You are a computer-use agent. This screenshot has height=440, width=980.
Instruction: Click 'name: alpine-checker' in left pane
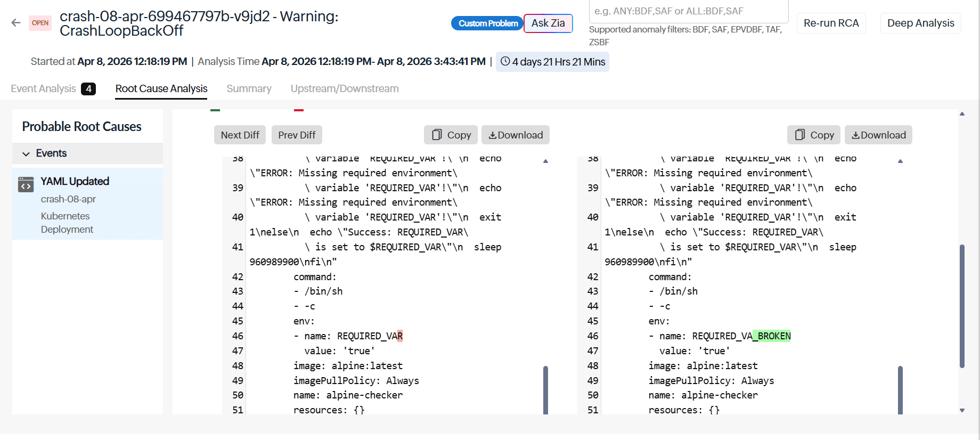pyautogui.click(x=348, y=395)
